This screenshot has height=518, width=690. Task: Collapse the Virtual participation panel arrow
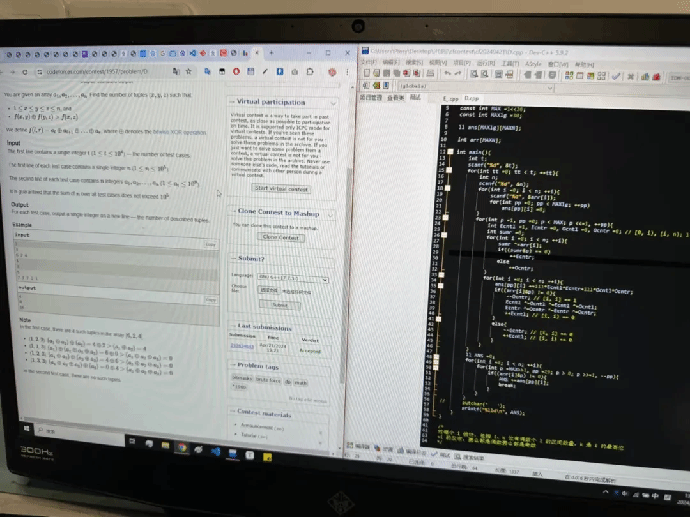pyautogui.click(x=333, y=103)
